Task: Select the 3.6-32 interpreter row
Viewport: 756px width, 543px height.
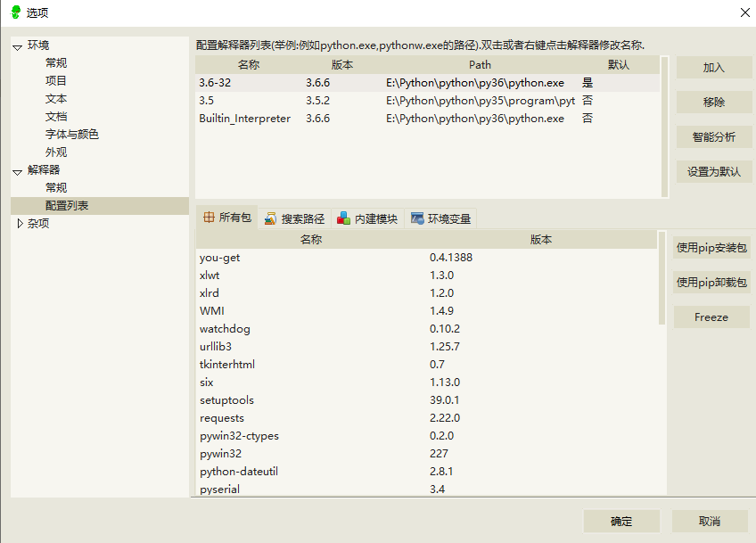Action: coord(428,82)
